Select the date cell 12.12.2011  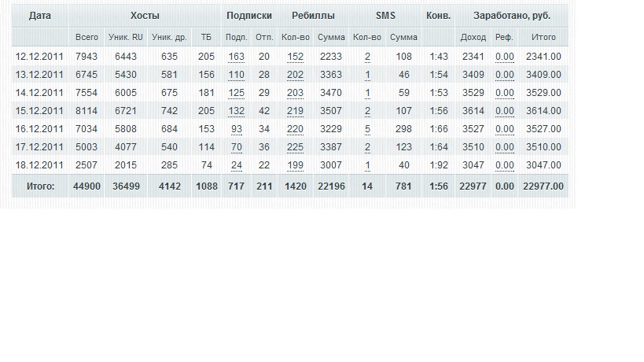click(39, 57)
